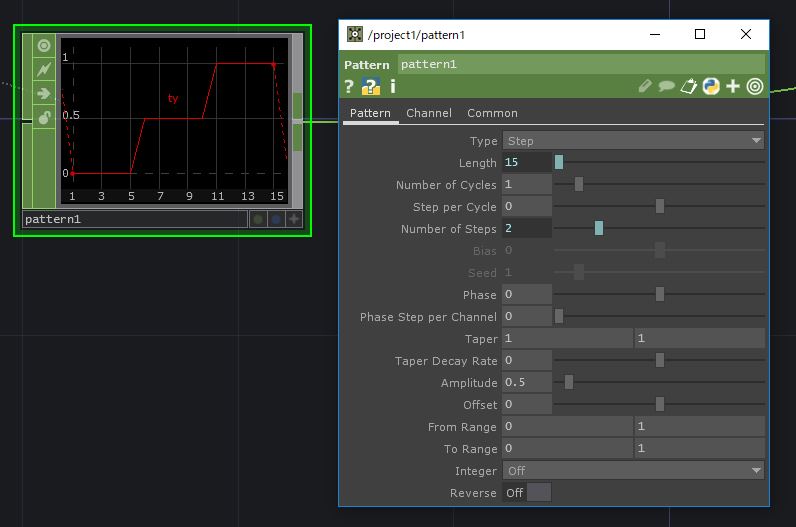Click the Number of Steps slider handle
The height and width of the screenshot is (527, 796).
click(599, 228)
